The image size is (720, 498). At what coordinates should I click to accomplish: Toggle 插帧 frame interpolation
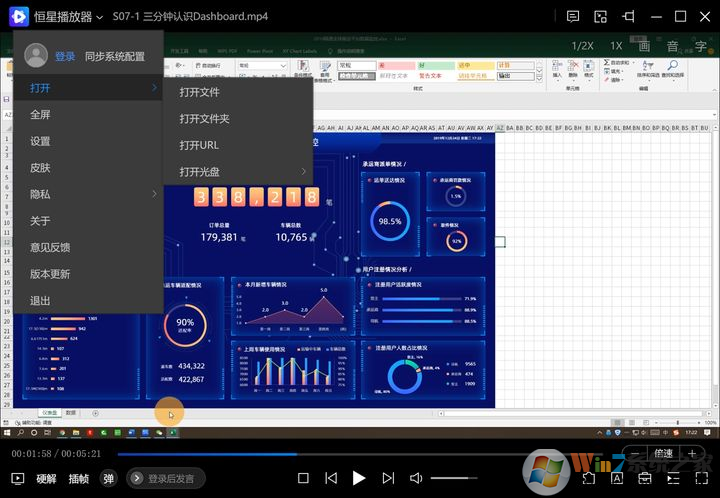click(x=79, y=479)
